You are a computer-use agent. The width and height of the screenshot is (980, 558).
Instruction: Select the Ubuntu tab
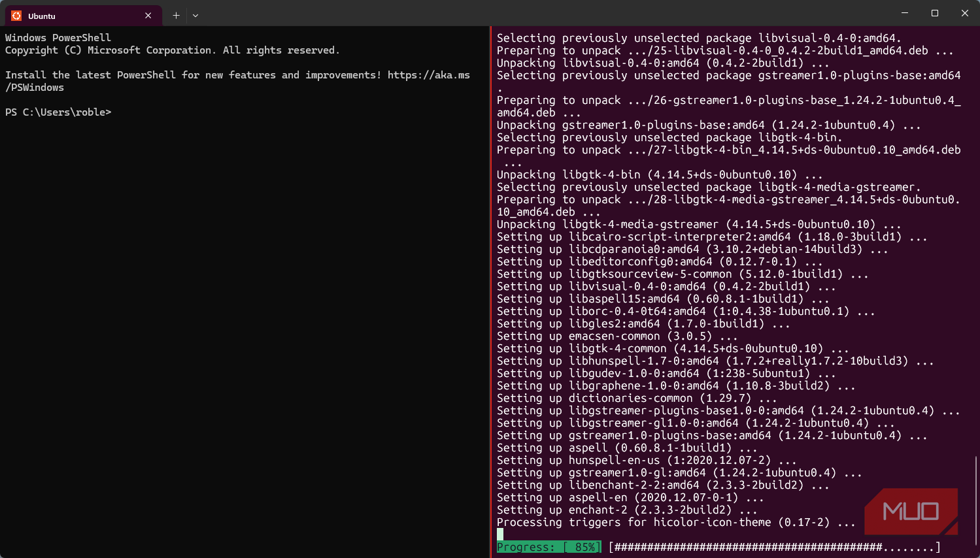(84, 16)
